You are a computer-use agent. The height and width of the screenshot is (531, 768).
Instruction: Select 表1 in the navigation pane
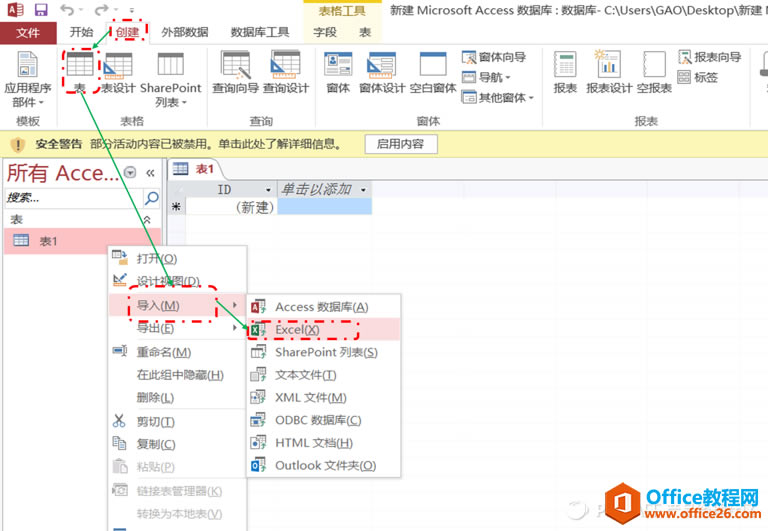(x=82, y=241)
